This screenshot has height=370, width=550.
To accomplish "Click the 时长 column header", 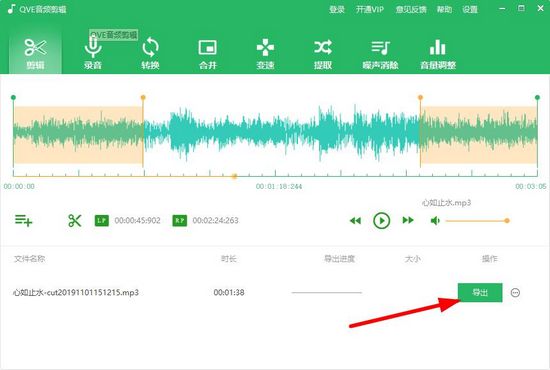I will coord(229,259).
